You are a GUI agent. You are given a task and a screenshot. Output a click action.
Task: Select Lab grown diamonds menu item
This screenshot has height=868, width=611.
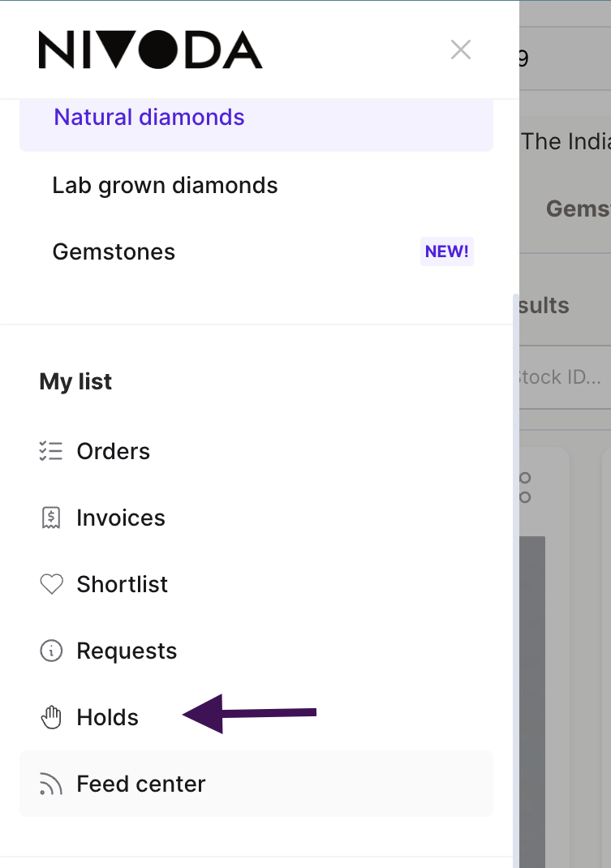(x=256, y=186)
